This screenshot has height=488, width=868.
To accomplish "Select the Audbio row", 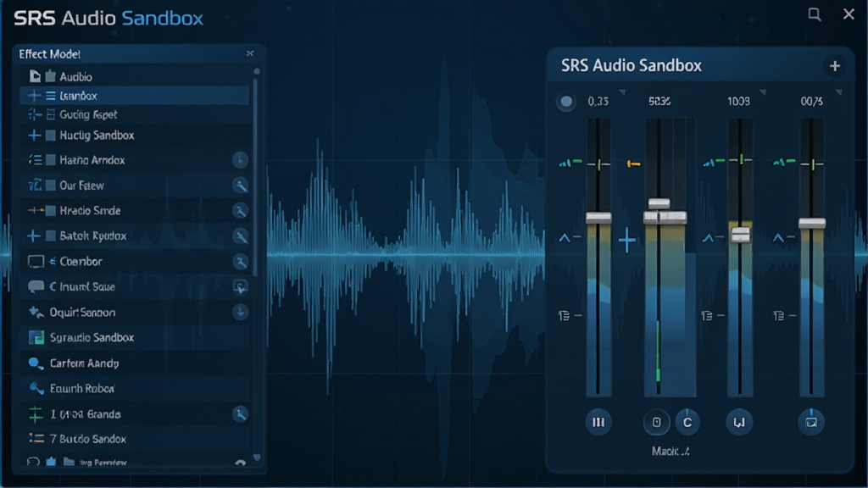I will [x=135, y=76].
